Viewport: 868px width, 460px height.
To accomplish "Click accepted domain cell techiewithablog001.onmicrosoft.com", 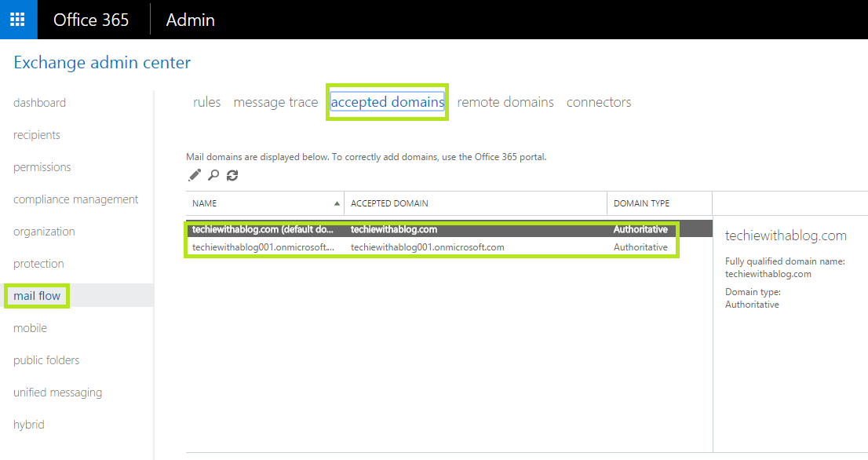I will [428, 247].
